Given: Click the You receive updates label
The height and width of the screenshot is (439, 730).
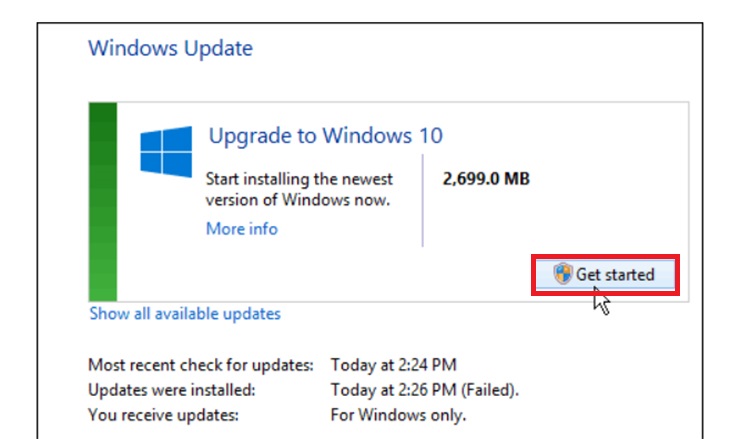Looking at the screenshot, I should click(163, 415).
